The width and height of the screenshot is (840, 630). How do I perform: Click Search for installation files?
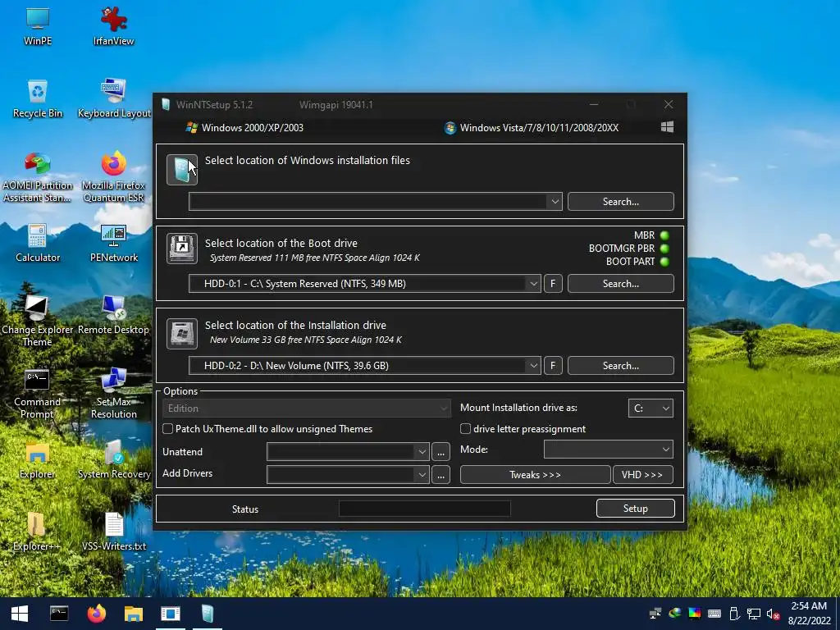pos(620,202)
